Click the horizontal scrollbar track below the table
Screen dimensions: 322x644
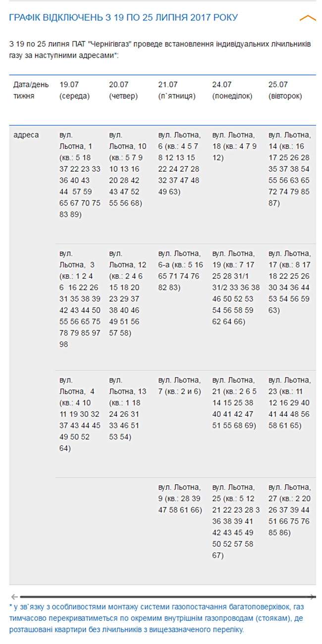click(x=163, y=597)
